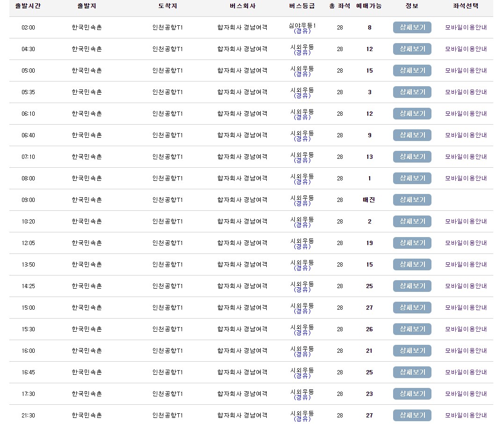Open 모바일이용안내 for the 02:00 bus
Image resolution: width=504 pixels, height=424 pixels.
tap(466, 27)
